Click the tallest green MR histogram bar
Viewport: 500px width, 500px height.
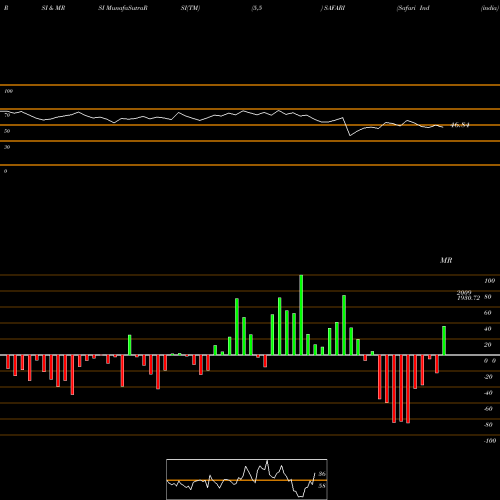tap(301, 315)
